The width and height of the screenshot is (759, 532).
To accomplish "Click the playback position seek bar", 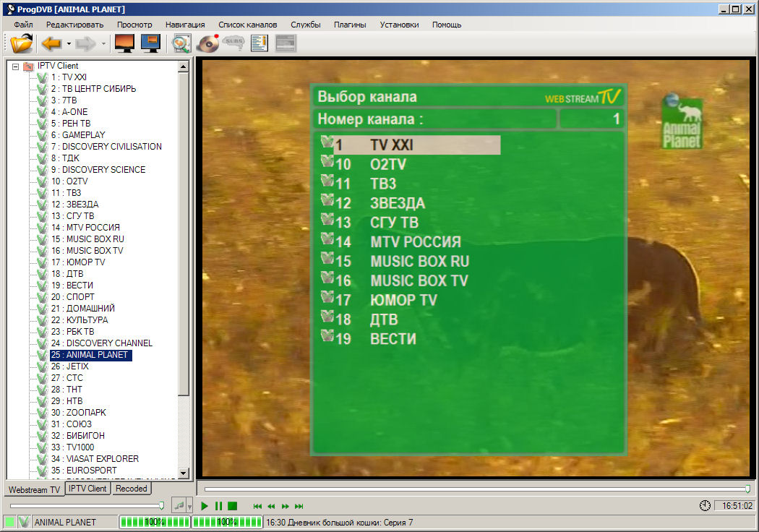I will 476,489.
